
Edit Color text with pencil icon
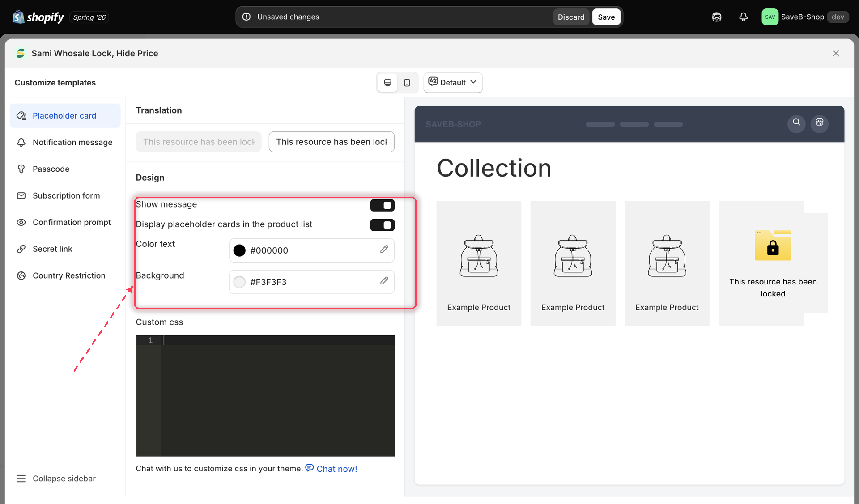(384, 250)
